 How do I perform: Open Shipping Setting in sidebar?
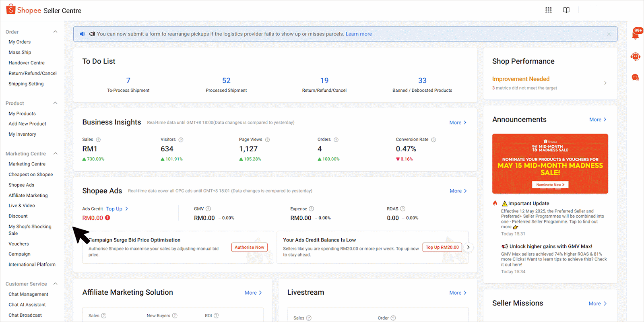[26, 84]
